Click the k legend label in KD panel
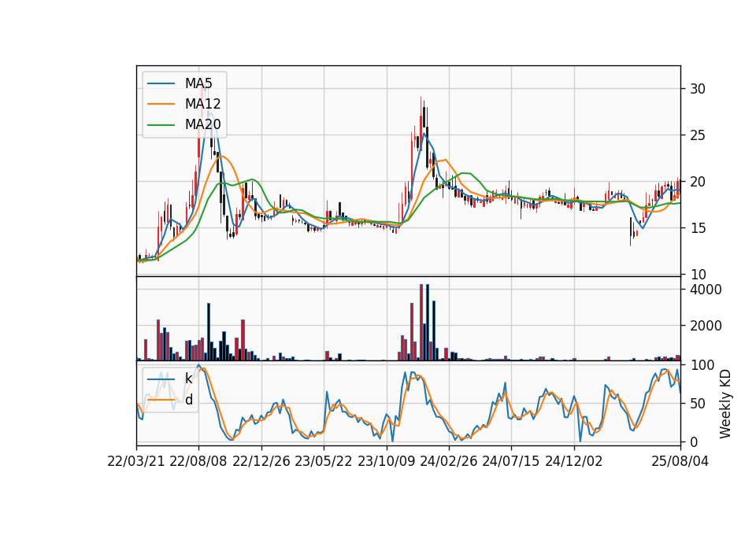Screen dimensions: 756x543 188,379
